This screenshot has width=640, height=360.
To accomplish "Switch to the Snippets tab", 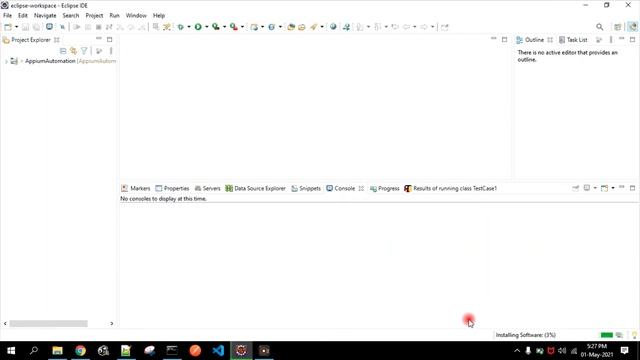I will pos(306,189).
